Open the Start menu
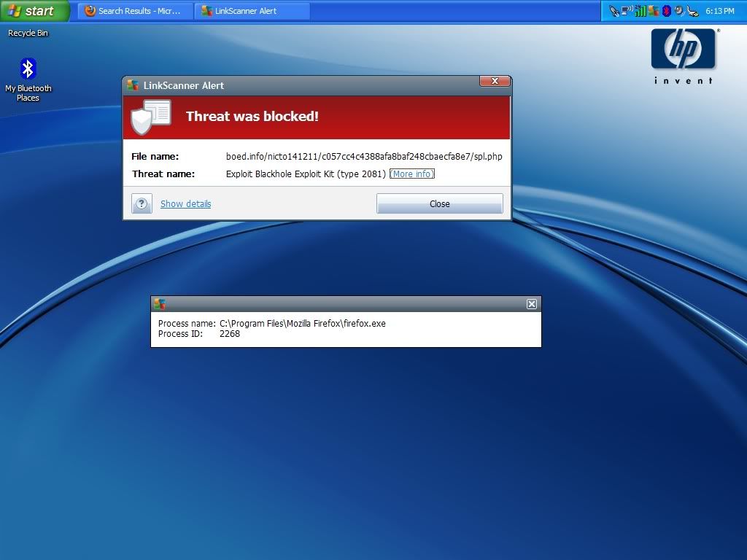 click(x=34, y=11)
